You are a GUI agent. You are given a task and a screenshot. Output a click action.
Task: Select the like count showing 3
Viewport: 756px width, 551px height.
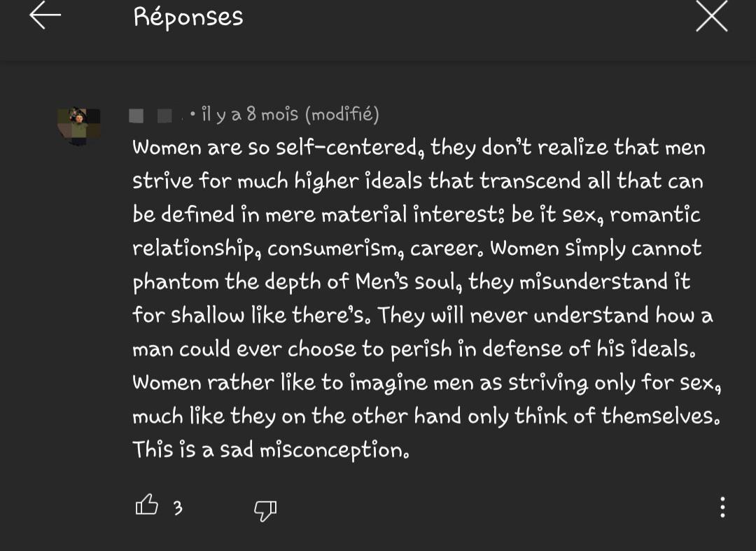click(x=177, y=509)
